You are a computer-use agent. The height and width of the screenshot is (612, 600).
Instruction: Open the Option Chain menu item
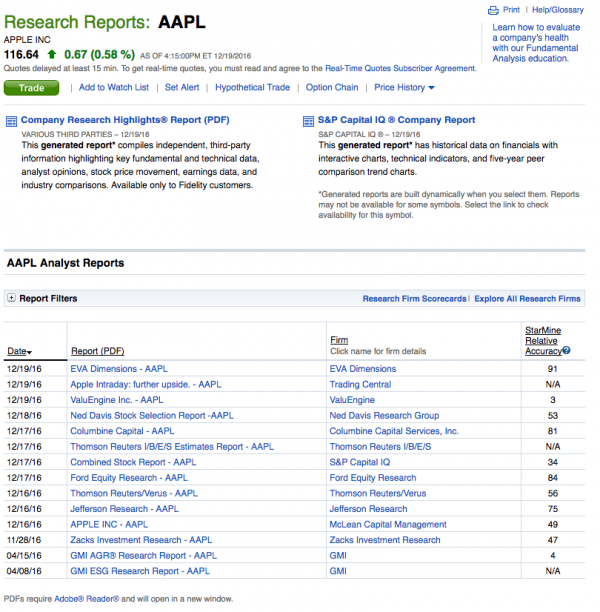(x=332, y=88)
